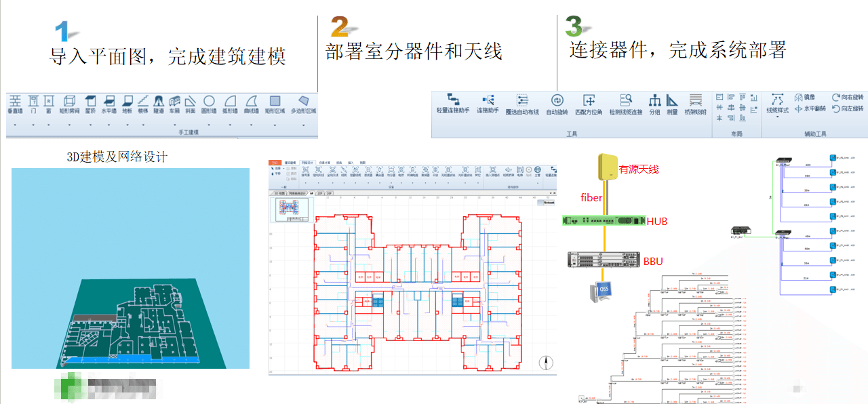
Task: Select the 楼梯 stairs tool
Action: click(143, 105)
